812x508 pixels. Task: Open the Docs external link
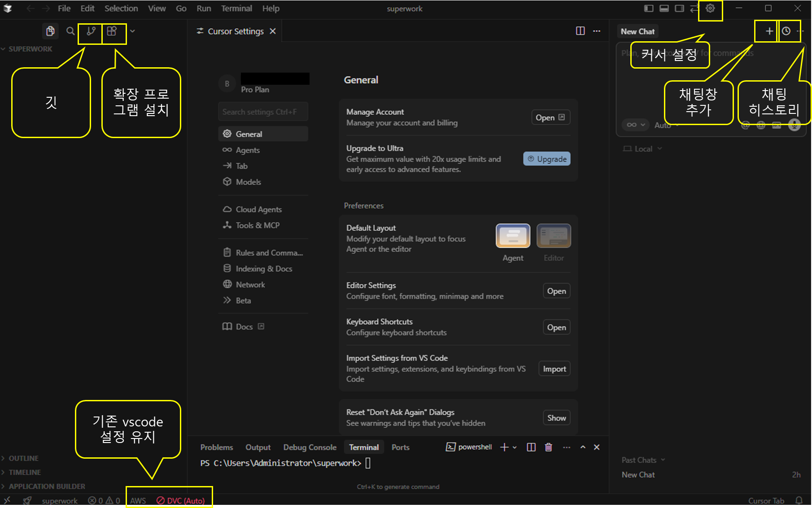(244, 326)
